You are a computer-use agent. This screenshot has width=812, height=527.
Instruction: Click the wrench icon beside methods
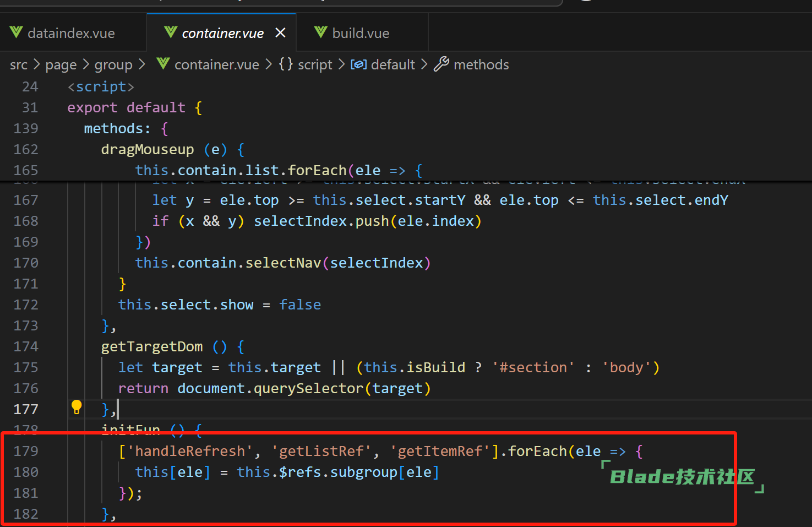[442, 64]
